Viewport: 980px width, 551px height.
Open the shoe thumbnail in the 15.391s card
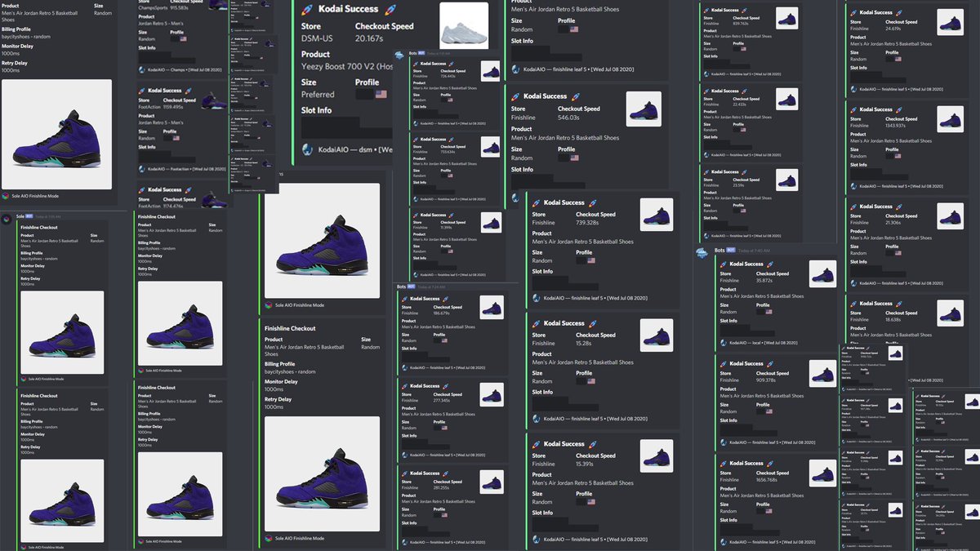click(656, 456)
